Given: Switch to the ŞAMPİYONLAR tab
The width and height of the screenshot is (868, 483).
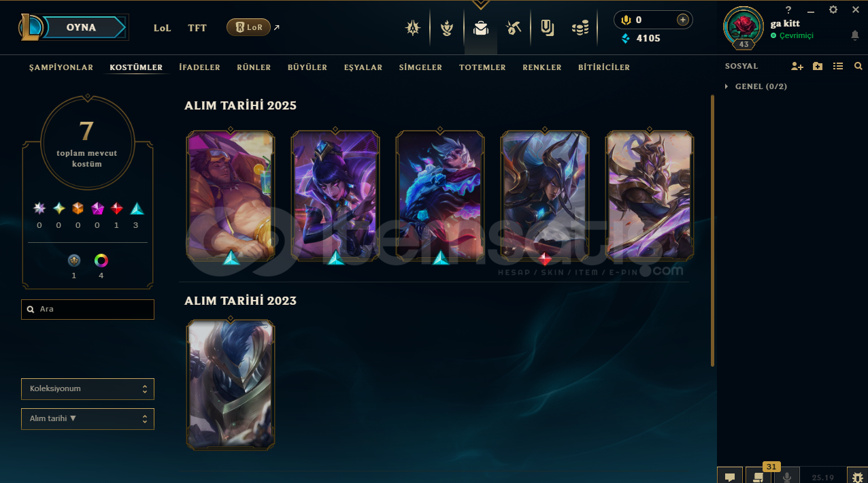Looking at the screenshot, I should [61, 67].
